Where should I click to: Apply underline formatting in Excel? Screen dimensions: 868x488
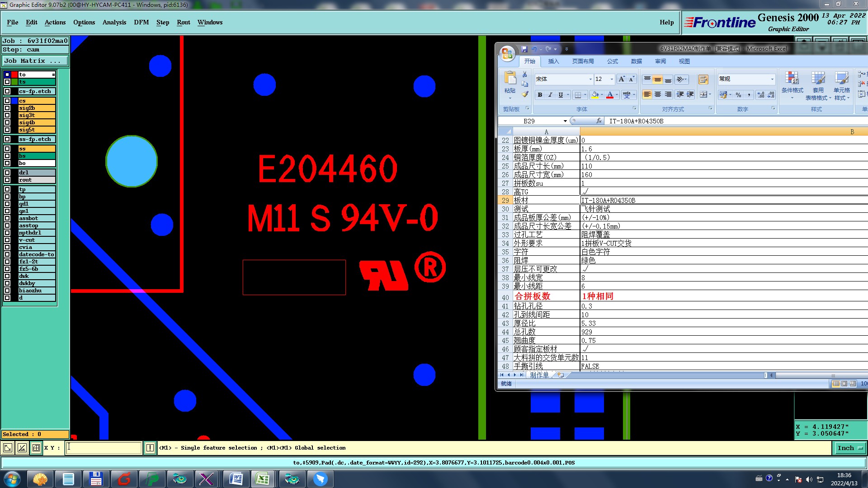[x=561, y=94]
